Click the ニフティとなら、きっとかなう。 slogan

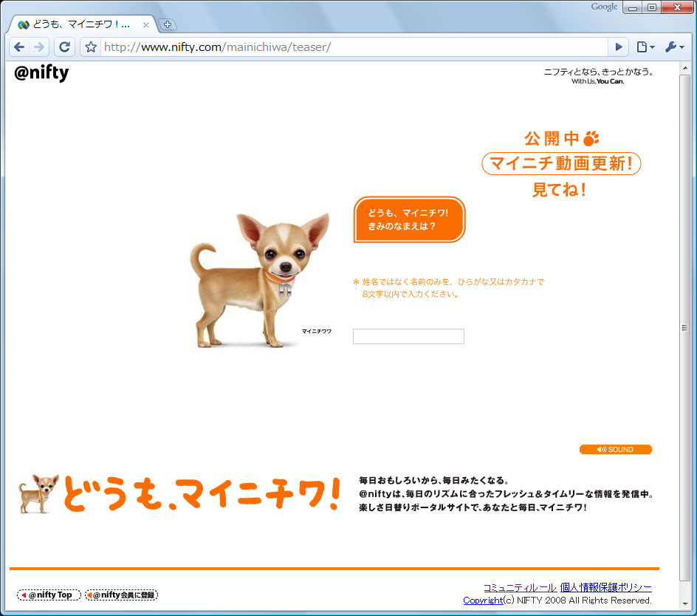(598, 72)
